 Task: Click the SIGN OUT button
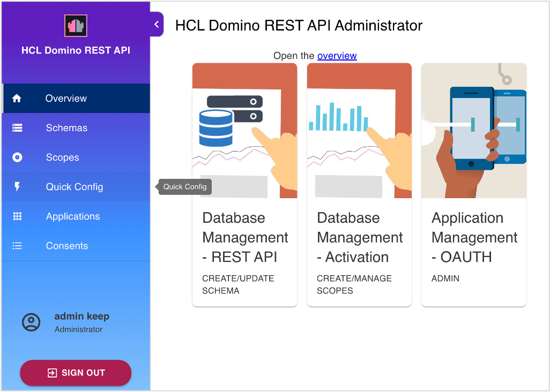(76, 373)
